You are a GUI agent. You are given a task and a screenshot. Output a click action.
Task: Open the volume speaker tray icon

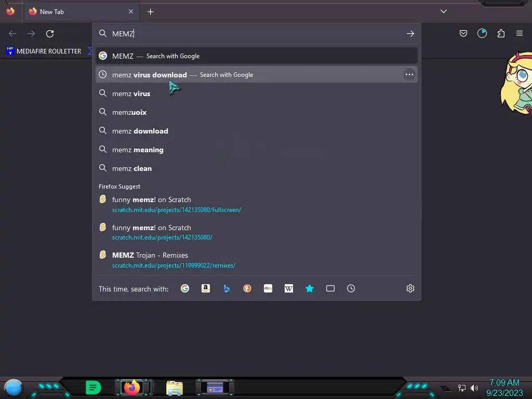474,388
